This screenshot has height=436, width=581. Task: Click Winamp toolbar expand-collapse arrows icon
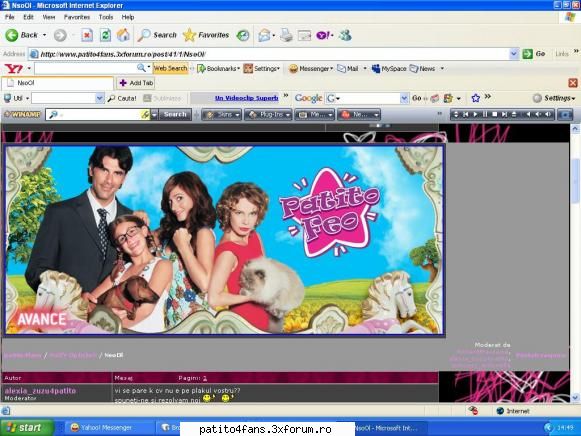click(x=456, y=114)
